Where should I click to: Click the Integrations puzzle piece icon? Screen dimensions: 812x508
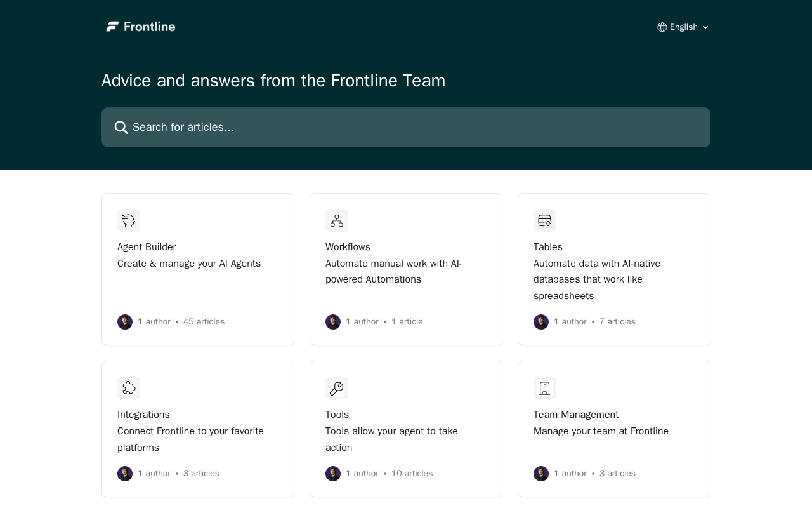[x=129, y=388]
